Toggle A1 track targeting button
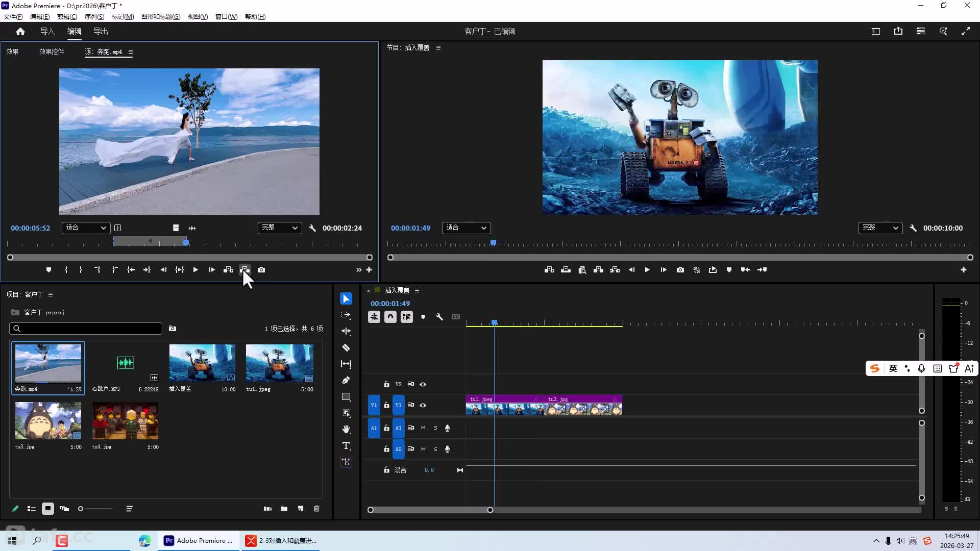Image resolution: width=980 pixels, height=551 pixels. [398, 428]
